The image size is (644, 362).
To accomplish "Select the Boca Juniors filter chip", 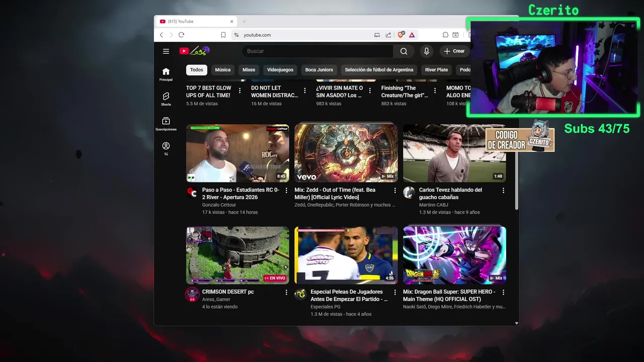I will 319,70.
